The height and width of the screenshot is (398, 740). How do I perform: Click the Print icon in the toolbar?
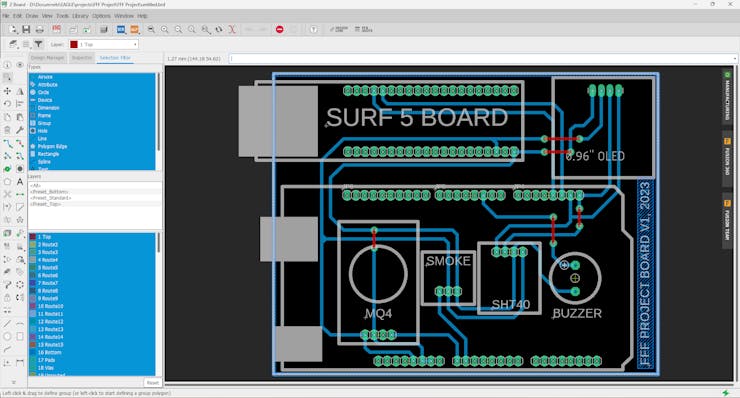coord(40,29)
